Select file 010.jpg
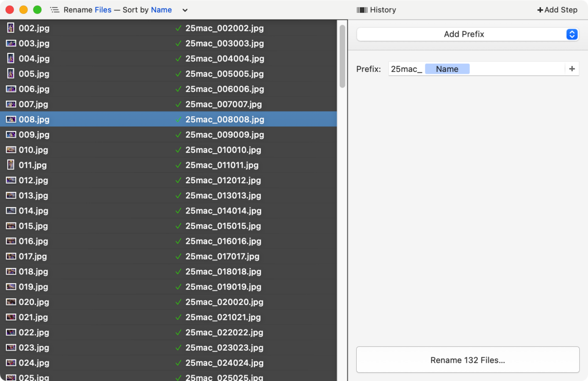588x381 pixels. tap(33, 150)
